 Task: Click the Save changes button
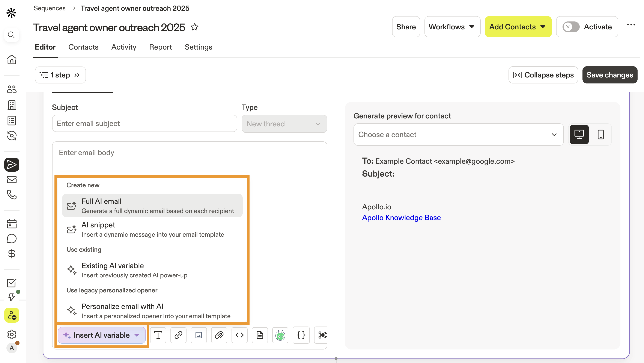tap(610, 75)
